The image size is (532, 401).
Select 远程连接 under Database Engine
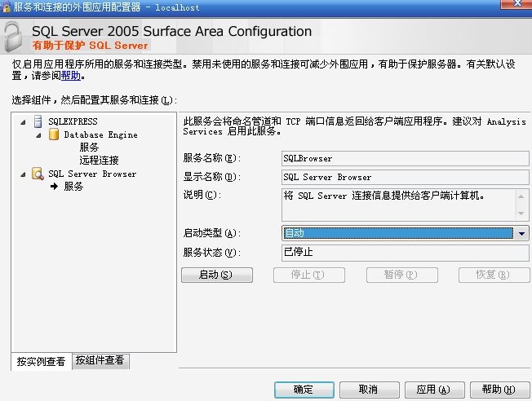(x=99, y=161)
